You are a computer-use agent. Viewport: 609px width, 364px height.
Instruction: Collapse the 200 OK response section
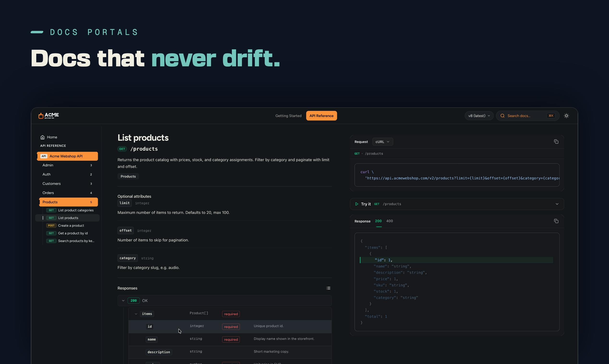click(x=123, y=301)
